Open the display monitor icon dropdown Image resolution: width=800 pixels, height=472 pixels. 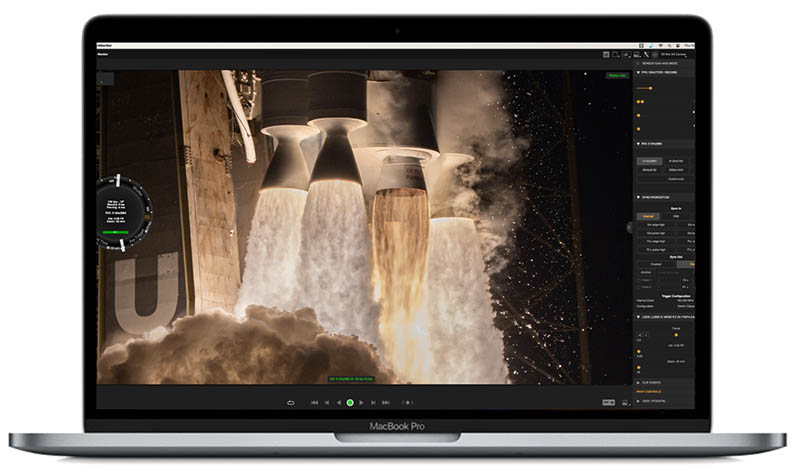pos(627,55)
